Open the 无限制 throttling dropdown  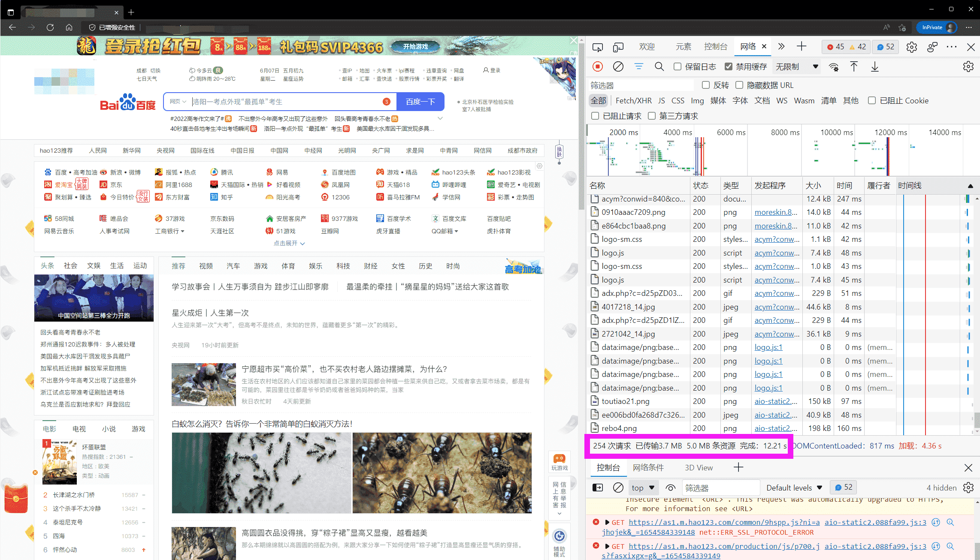(x=797, y=66)
